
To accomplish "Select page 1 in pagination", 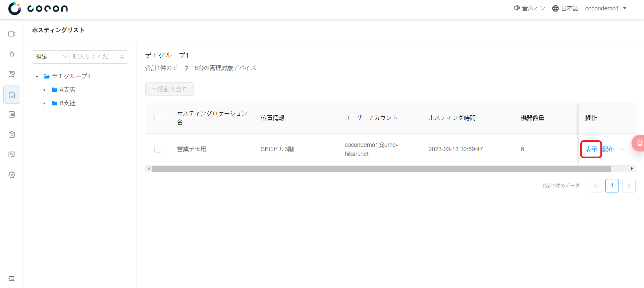I will [612, 186].
